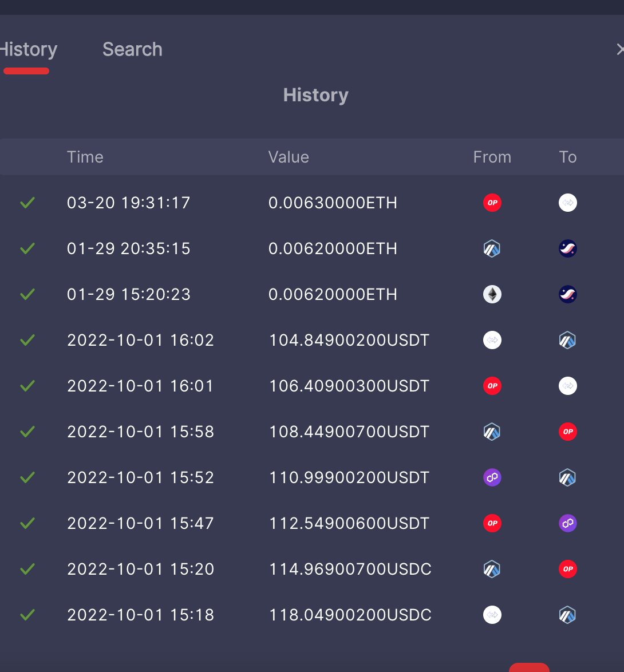Select time 2022-10-01 15:18
The image size is (624, 672).
[x=141, y=615]
